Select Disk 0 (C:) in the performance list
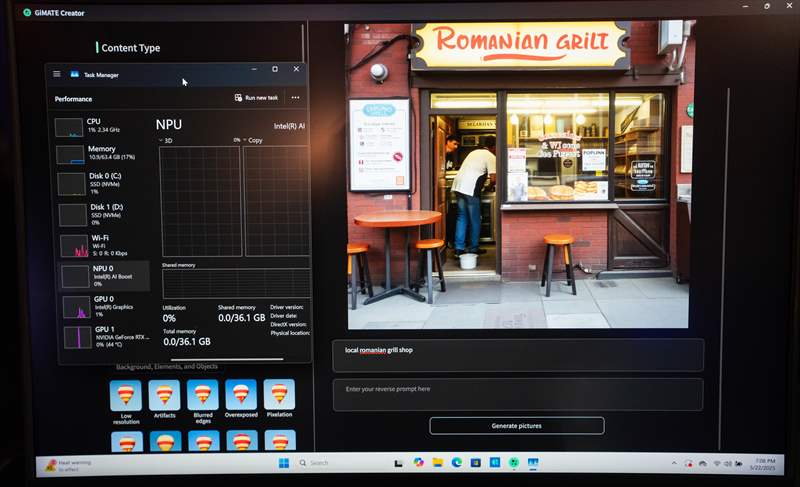This screenshot has width=800, height=487. [102, 184]
